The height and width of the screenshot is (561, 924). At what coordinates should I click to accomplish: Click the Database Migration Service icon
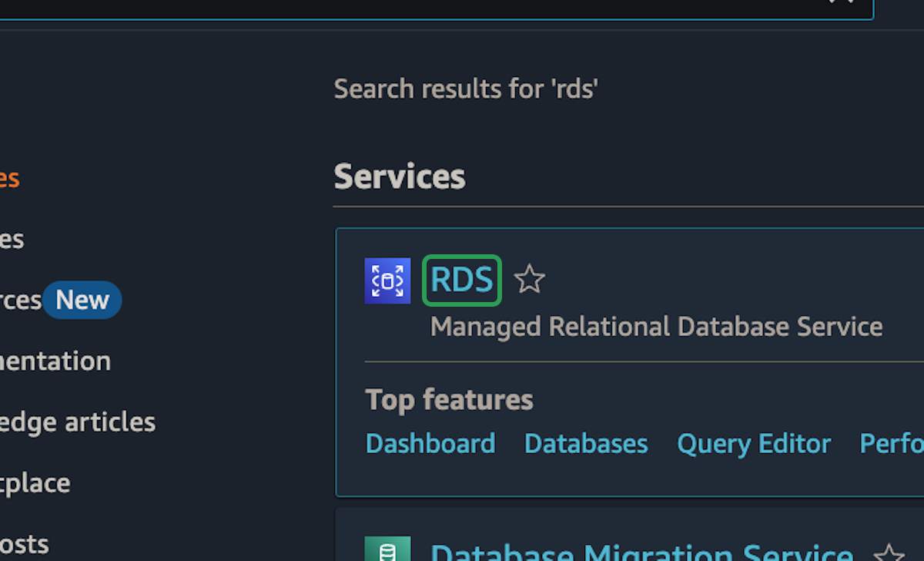(x=387, y=549)
